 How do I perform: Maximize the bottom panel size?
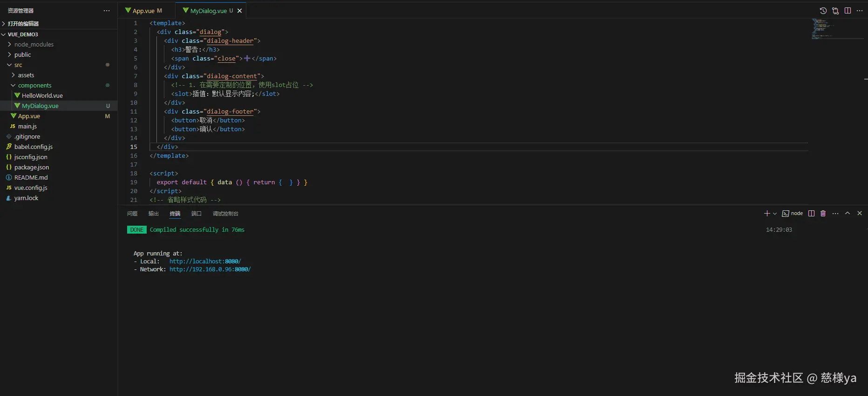(x=848, y=213)
